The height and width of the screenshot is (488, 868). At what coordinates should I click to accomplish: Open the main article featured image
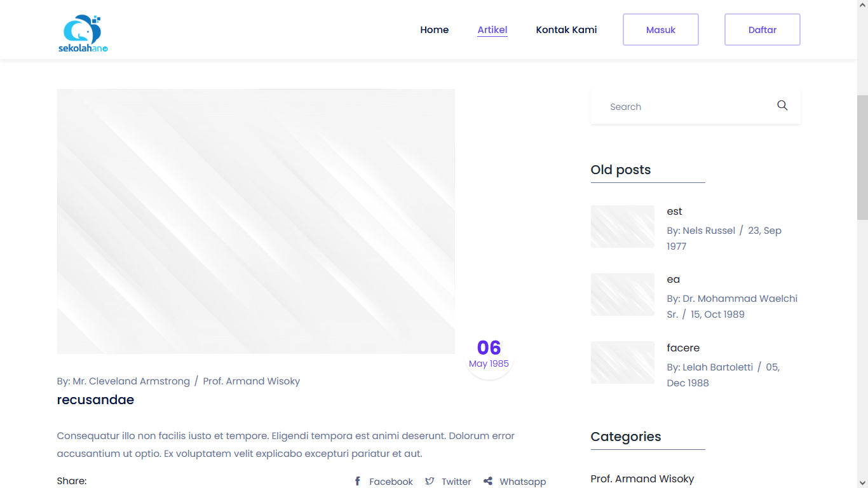point(255,221)
